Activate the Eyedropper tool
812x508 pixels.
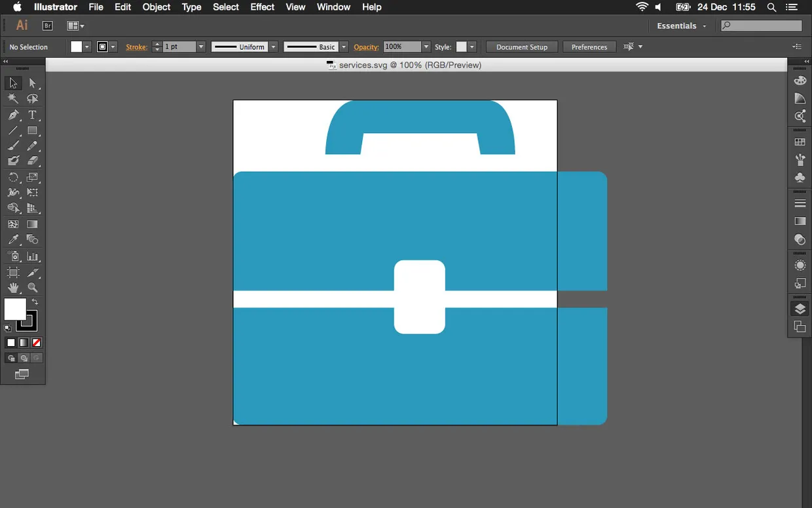coord(13,239)
